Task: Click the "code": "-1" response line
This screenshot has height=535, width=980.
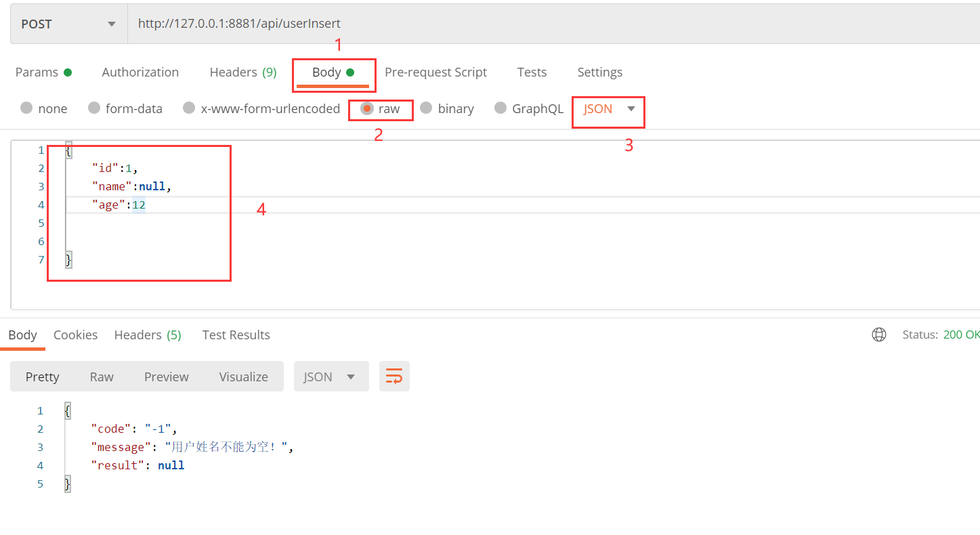Action: 134,429
